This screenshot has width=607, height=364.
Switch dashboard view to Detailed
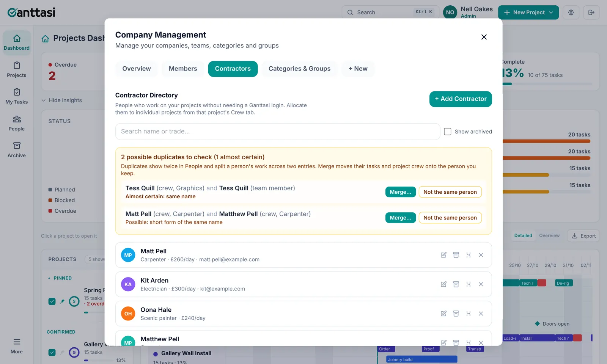pyautogui.click(x=523, y=236)
